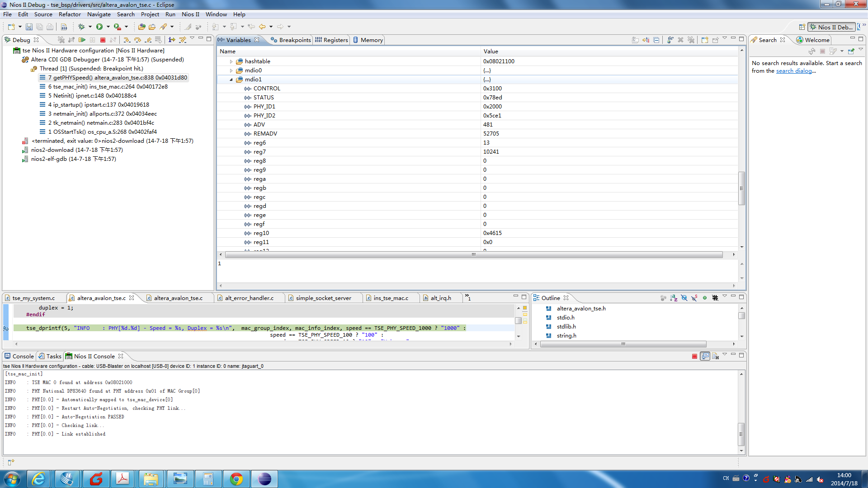The height and width of the screenshot is (488, 868).
Task: Select the PHY_ID1 variable row
Action: [477, 107]
